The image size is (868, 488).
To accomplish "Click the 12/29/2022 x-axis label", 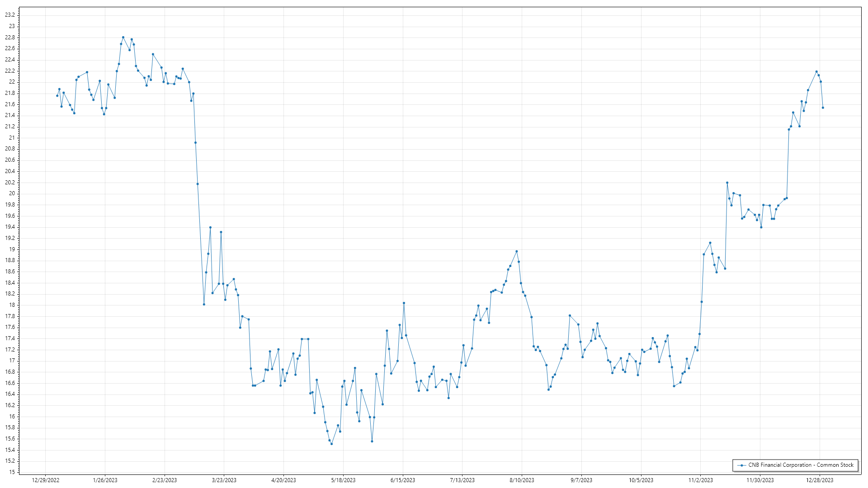I will pyautogui.click(x=46, y=480).
